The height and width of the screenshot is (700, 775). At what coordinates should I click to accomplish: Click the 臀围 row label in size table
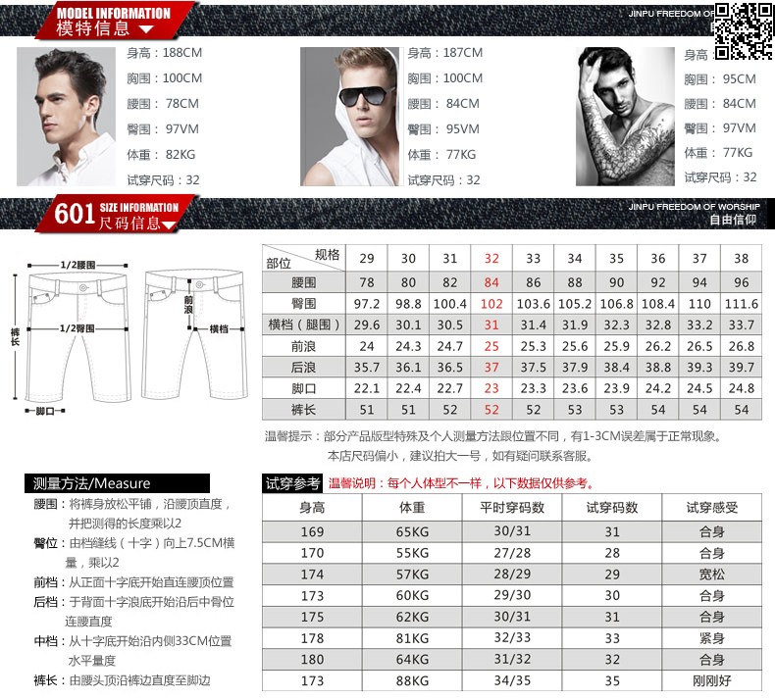pos(303,304)
